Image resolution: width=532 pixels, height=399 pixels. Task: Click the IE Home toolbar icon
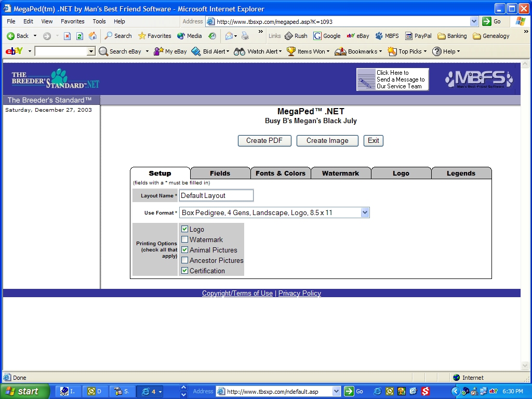[x=92, y=36]
